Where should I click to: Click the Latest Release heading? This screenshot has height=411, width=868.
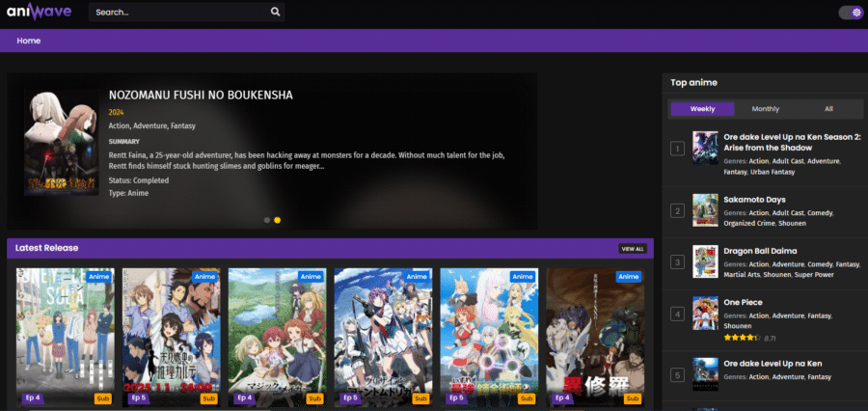tap(46, 248)
